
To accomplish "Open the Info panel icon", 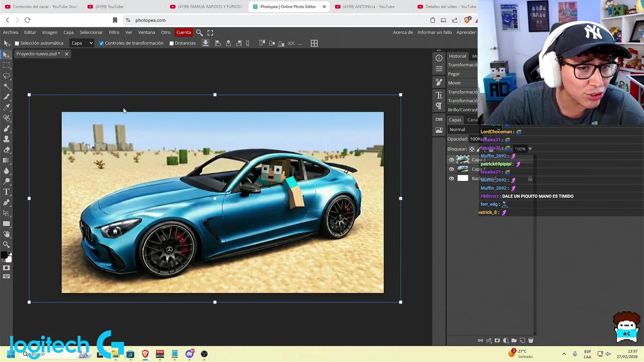I will [439, 58].
